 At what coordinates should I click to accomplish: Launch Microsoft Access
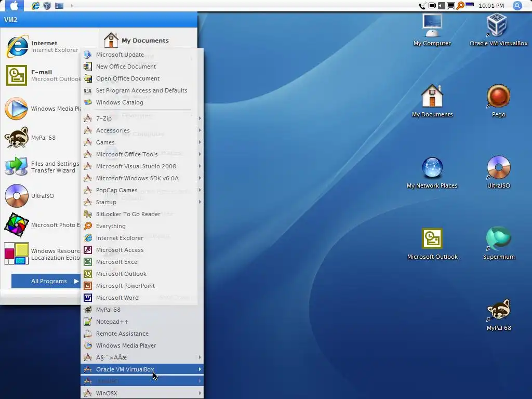142,250
